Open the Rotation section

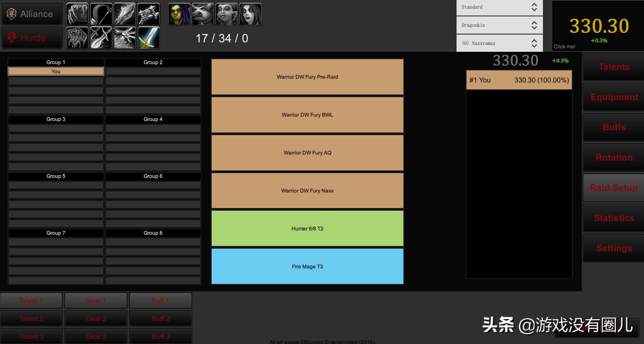pos(614,158)
